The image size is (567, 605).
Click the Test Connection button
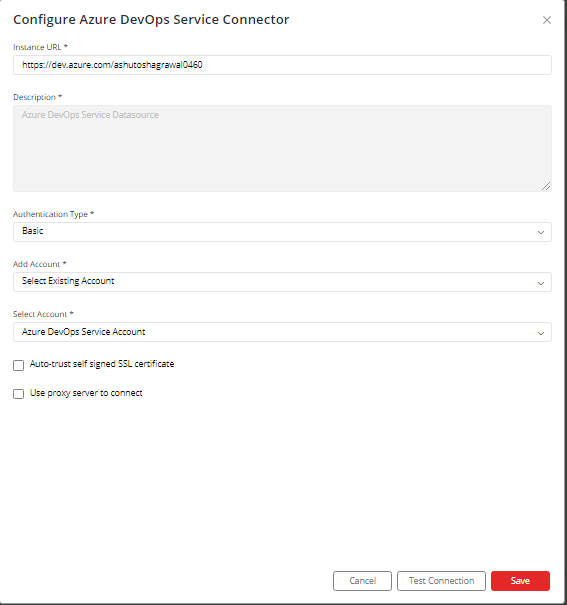point(441,581)
